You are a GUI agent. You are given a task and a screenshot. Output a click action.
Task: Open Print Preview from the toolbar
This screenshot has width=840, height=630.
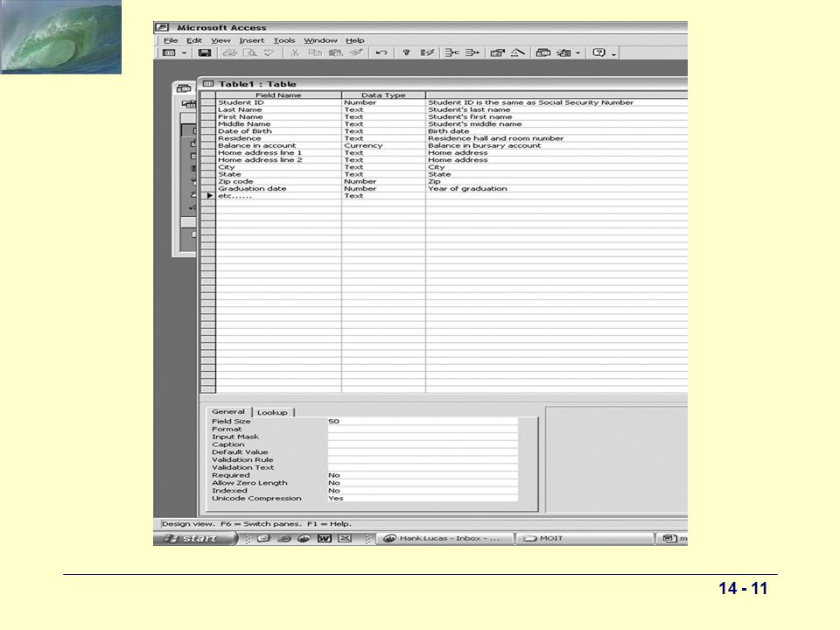coord(250,52)
